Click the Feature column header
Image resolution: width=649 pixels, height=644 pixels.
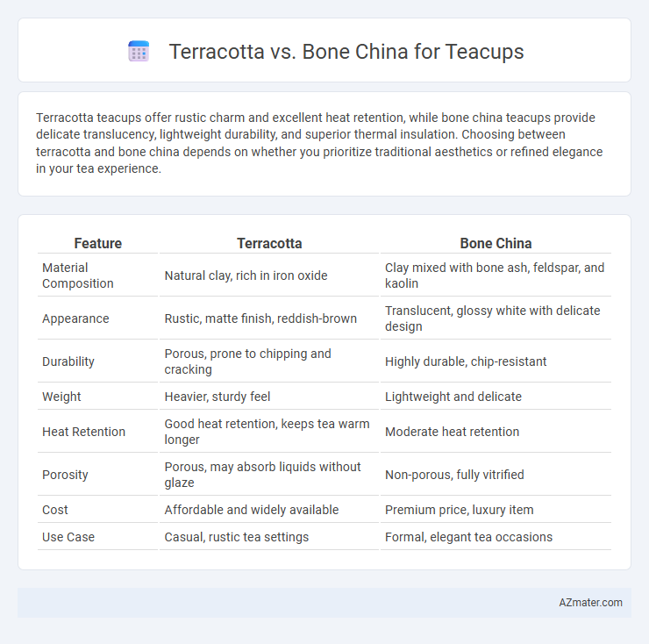pyautogui.click(x=97, y=244)
